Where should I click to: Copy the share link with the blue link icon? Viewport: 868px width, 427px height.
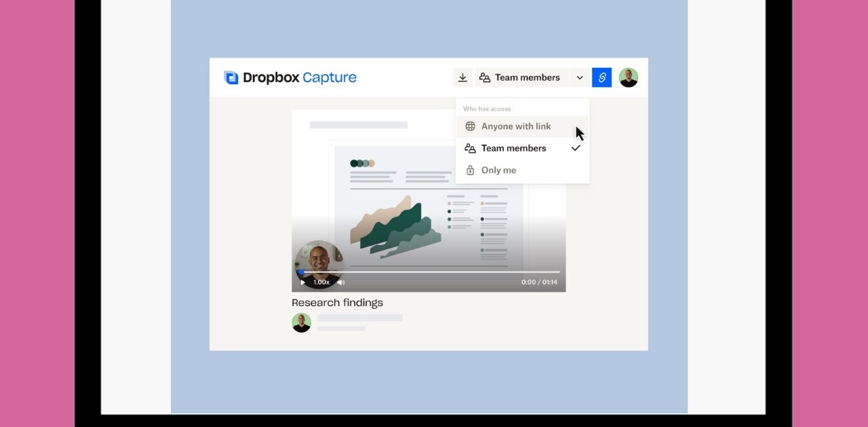[601, 77]
